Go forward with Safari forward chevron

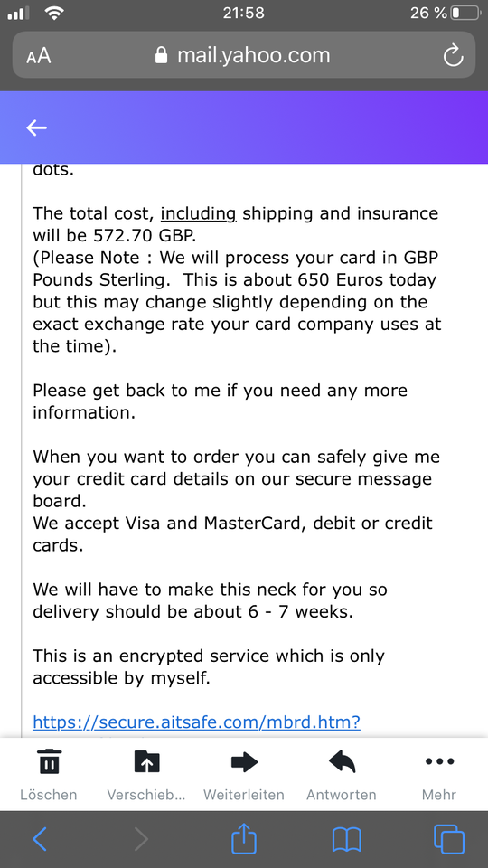141,839
